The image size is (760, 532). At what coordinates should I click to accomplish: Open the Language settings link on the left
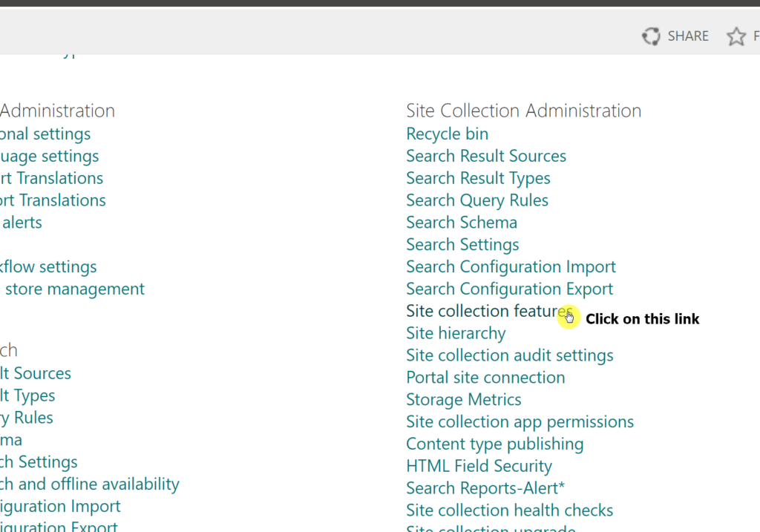click(49, 156)
